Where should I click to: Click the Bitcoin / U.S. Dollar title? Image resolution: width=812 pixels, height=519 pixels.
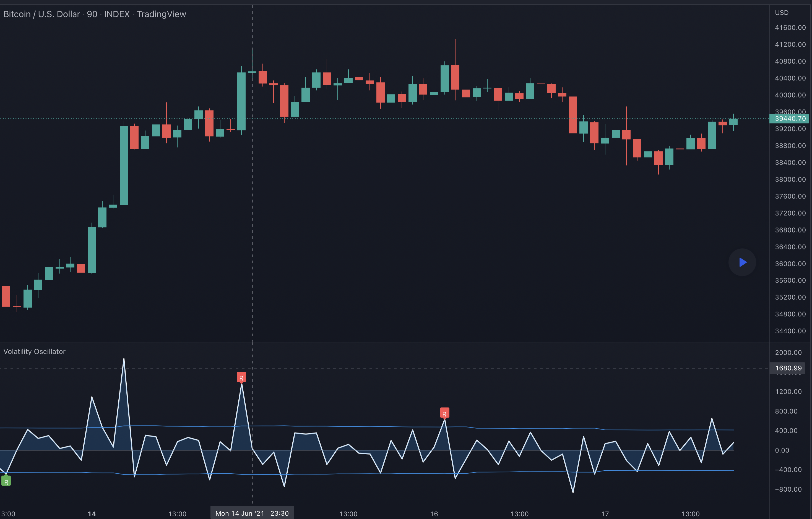[x=41, y=14]
